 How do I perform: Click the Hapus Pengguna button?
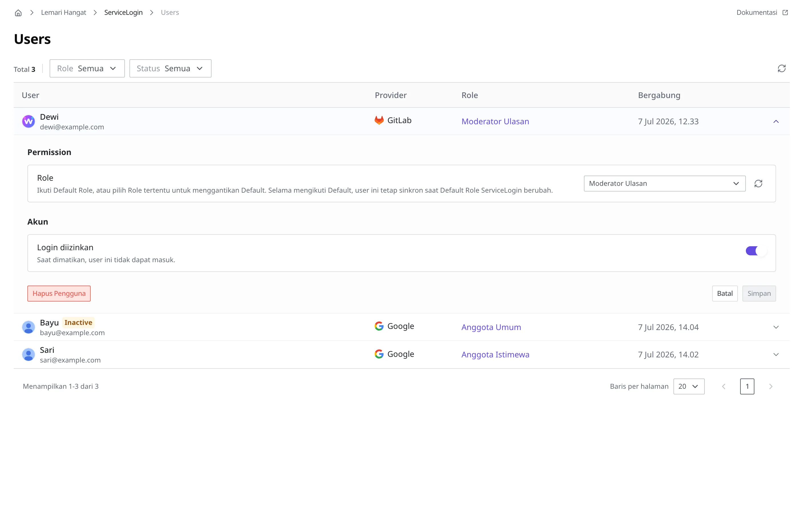pos(59,293)
